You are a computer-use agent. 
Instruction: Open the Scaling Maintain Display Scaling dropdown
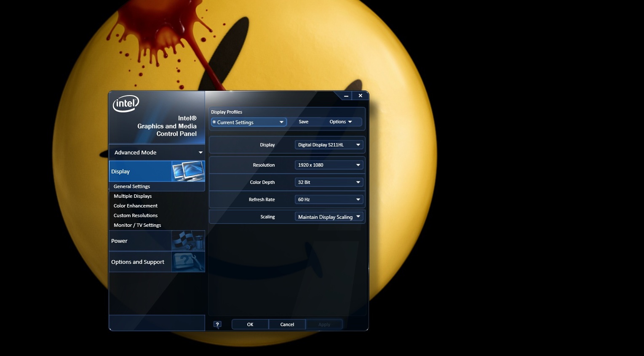(x=329, y=217)
